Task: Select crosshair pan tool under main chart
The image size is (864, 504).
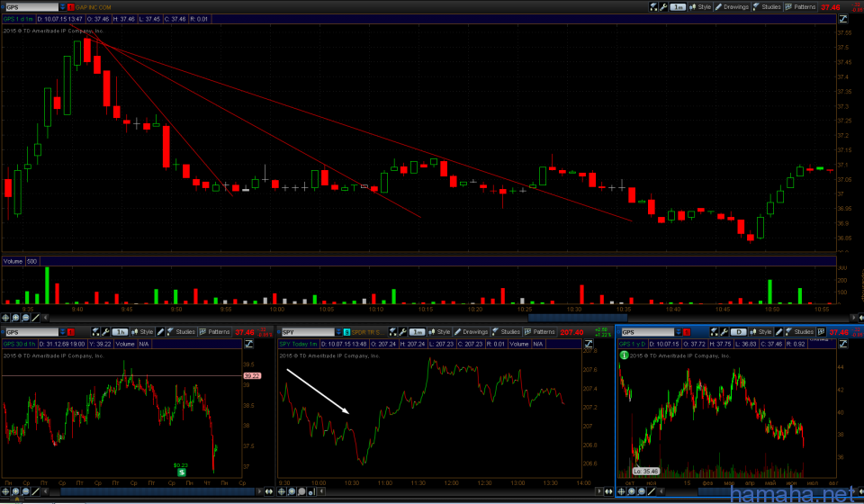Action: (x=5, y=318)
